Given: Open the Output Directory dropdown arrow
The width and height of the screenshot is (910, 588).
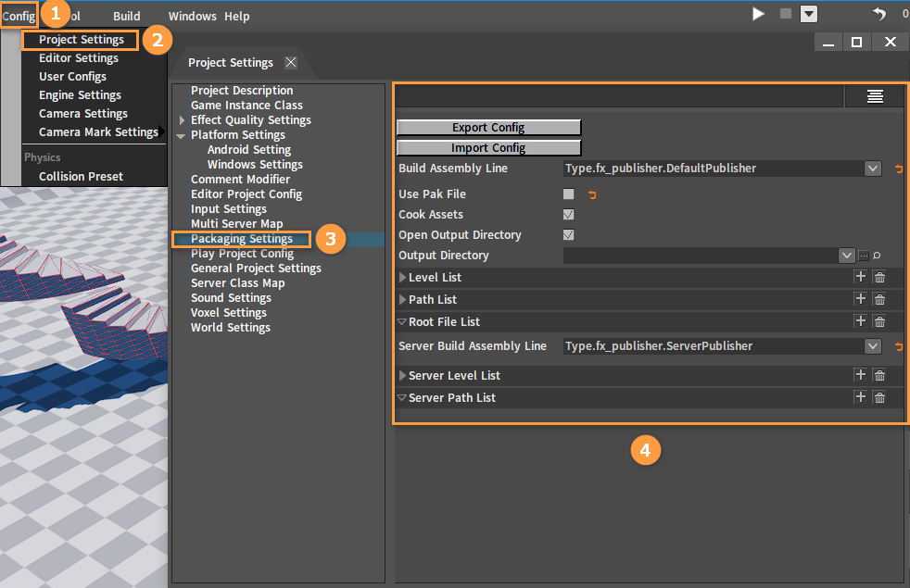Looking at the screenshot, I should pos(847,256).
